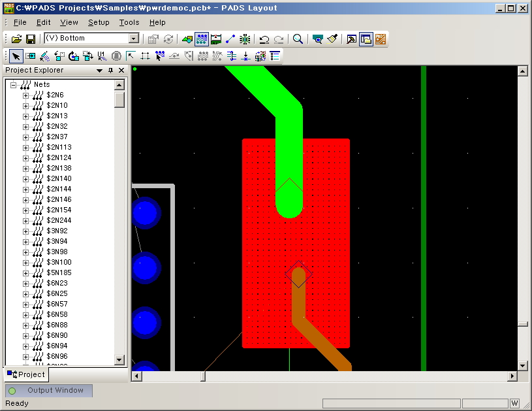The width and height of the screenshot is (532, 411).
Task: Activate the Zoom magnifier tool
Action: [298, 39]
